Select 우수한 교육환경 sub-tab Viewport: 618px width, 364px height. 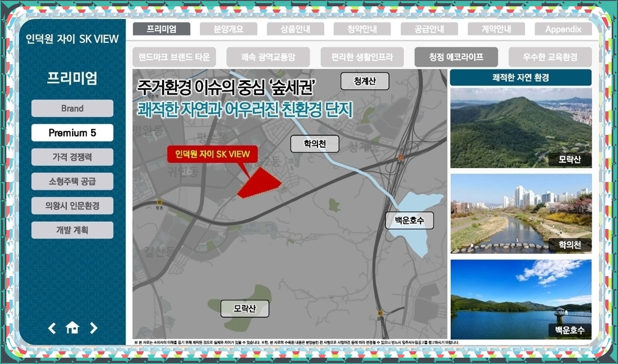tap(550, 57)
